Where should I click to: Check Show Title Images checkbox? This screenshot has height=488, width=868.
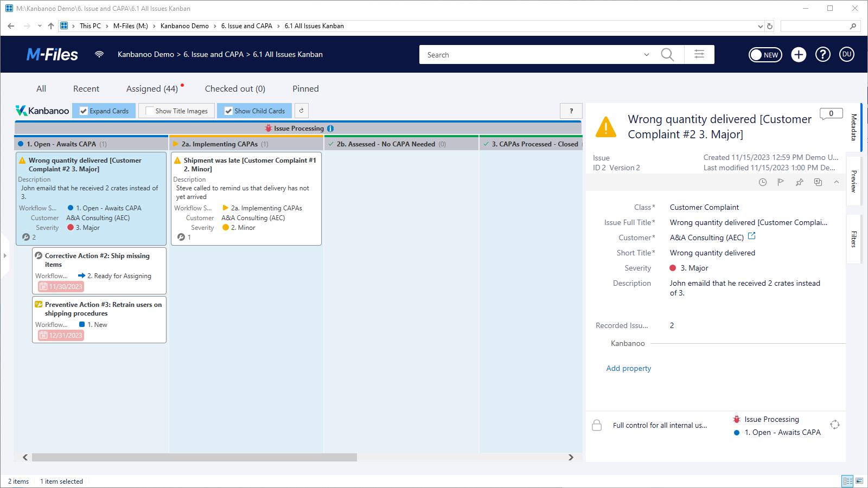pos(150,111)
